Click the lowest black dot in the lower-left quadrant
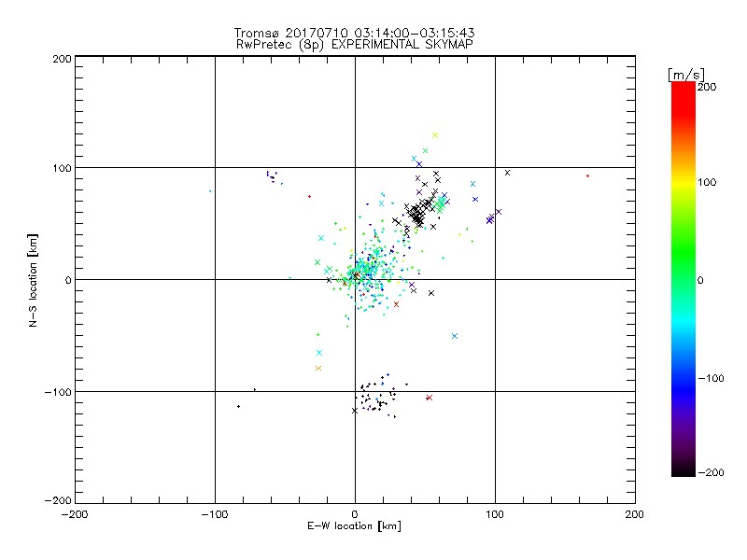 [x=238, y=406]
